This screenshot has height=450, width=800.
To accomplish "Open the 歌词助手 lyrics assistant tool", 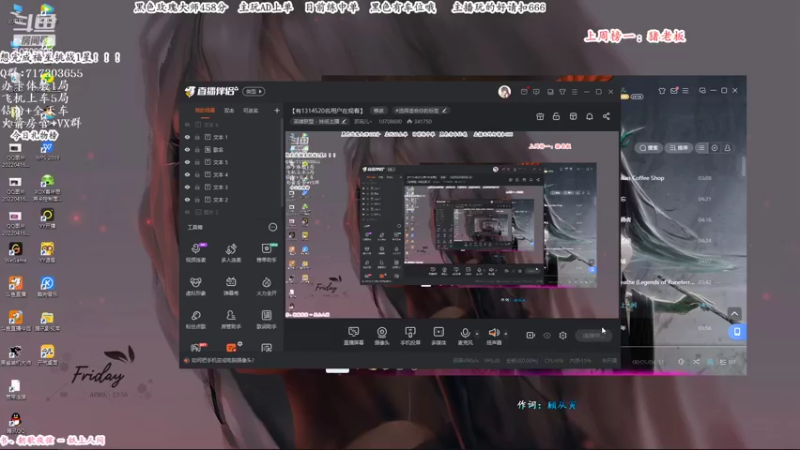I will pos(266,319).
